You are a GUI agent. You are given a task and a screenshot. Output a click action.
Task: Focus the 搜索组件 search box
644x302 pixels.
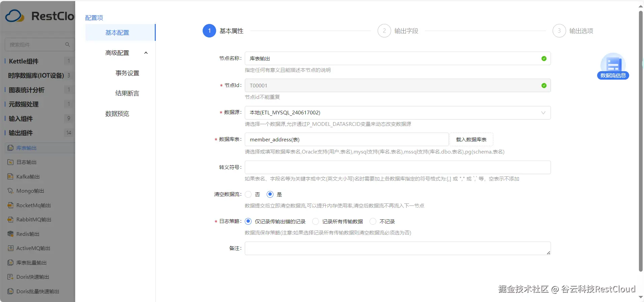click(39, 45)
